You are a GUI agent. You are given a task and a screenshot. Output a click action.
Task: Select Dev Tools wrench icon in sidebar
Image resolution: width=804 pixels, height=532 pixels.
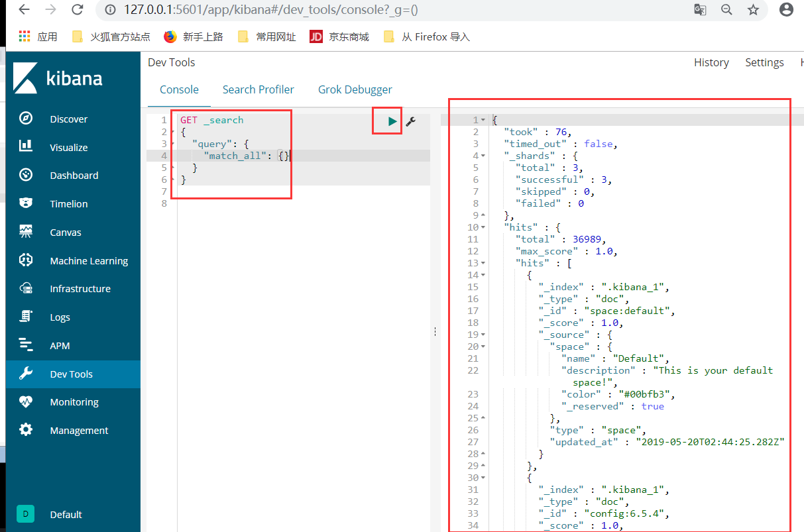tap(26, 374)
